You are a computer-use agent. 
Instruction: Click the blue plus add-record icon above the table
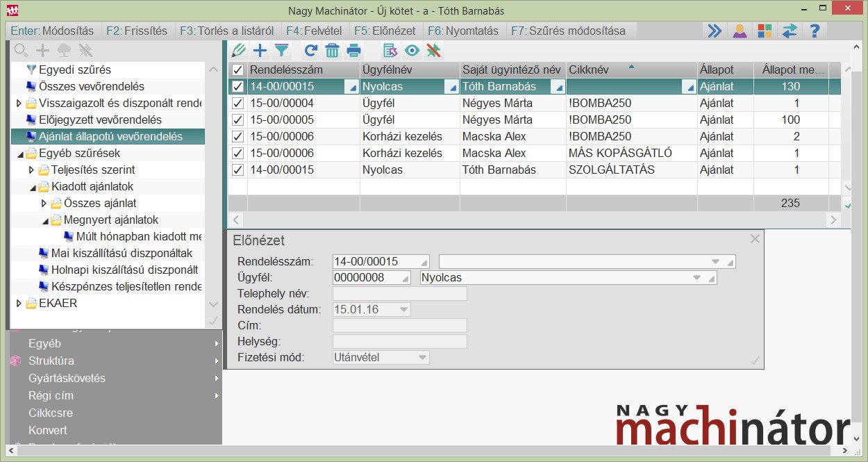point(260,50)
